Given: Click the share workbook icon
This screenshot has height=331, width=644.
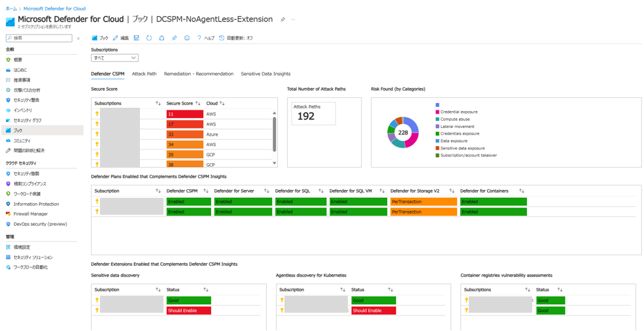Looking at the screenshot, I should click(162, 38).
